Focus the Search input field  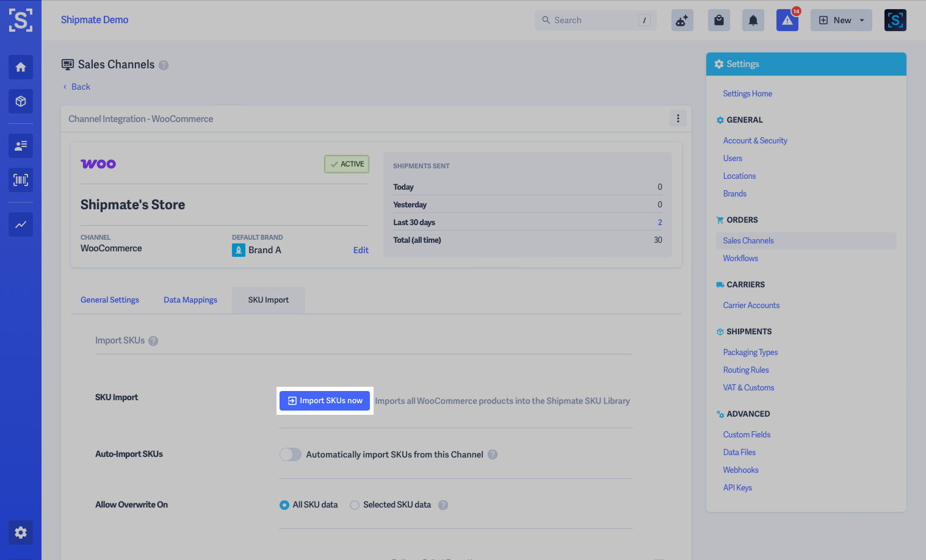point(596,20)
